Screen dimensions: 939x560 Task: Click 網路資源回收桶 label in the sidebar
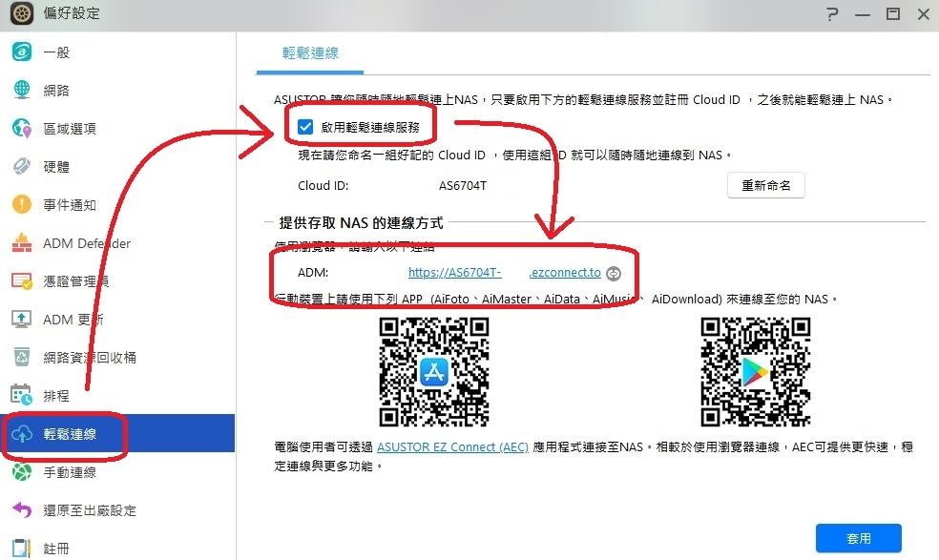(x=90, y=358)
